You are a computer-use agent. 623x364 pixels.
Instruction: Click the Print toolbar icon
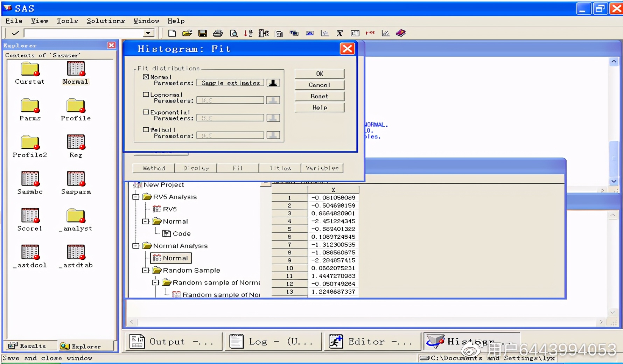click(218, 33)
